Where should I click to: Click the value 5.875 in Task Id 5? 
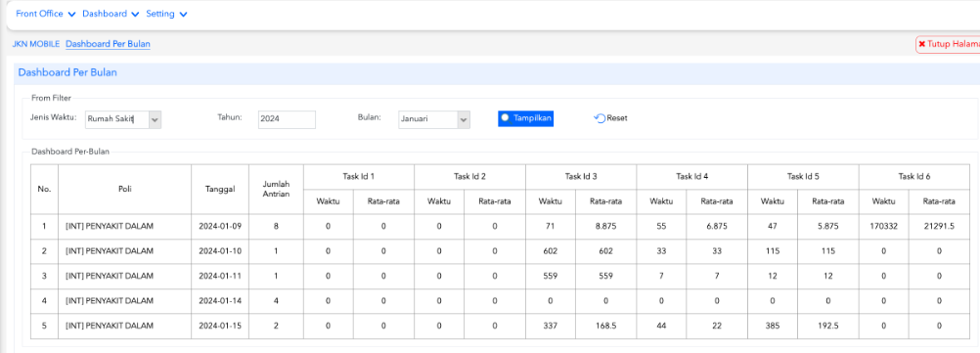(827, 226)
